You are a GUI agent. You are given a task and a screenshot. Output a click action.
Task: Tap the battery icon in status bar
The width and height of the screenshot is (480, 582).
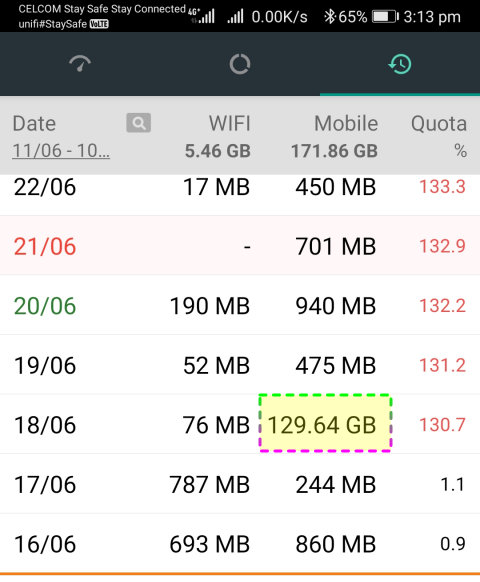click(385, 17)
